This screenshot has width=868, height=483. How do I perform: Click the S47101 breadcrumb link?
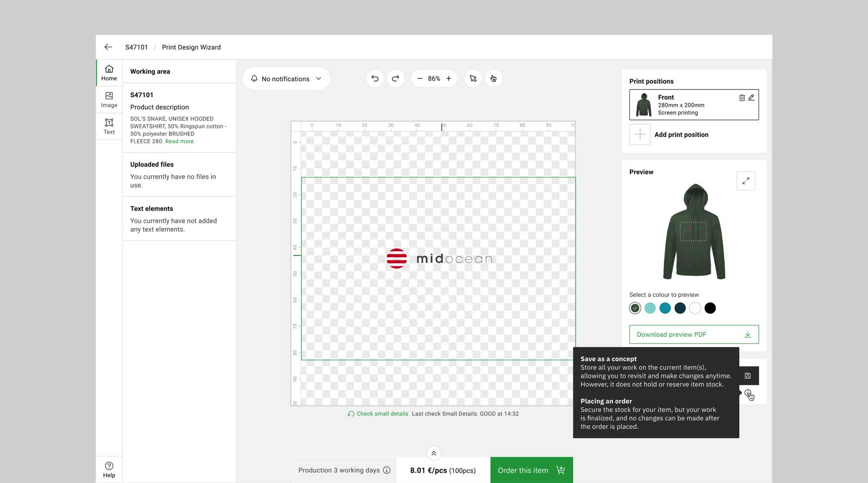pos(136,47)
